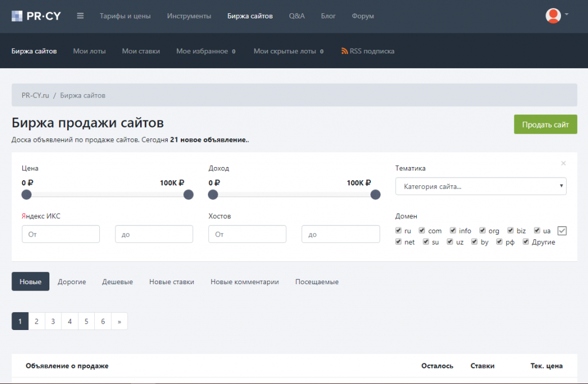The width and height of the screenshot is (588, 384).
Task: Go to Биржа сайтов in top nav
Action: (x=250, y=16)
